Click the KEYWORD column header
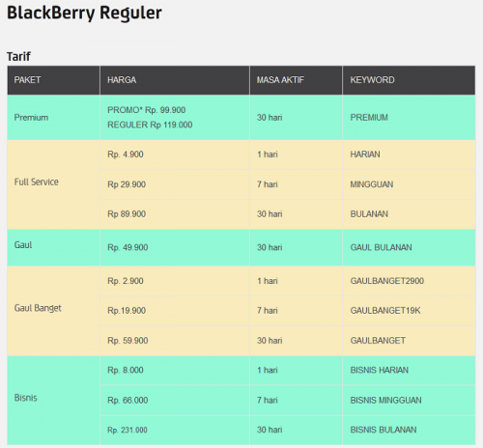The image size is (483, 448). [409, 80]
